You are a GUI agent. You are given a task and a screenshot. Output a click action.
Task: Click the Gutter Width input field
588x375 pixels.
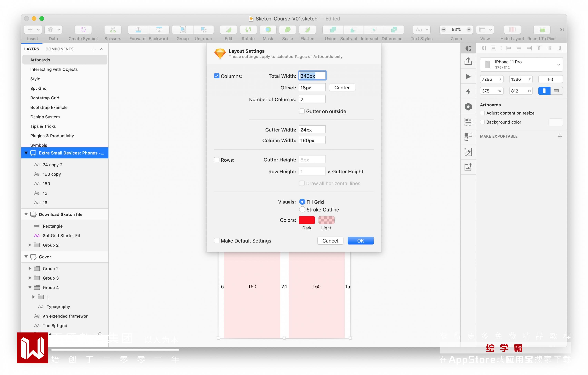pos(312,130)
